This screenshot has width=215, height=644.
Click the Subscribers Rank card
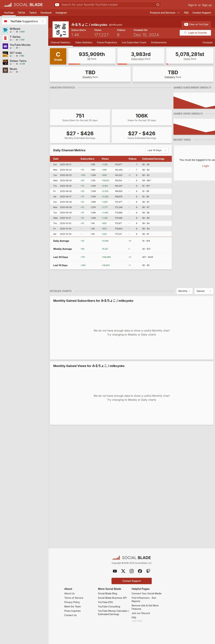point(141,56)
